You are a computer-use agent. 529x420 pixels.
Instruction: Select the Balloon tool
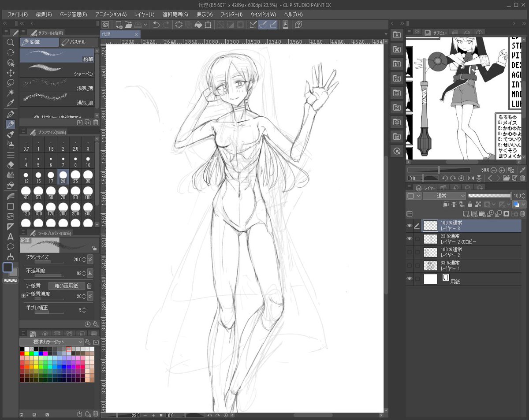click(11, 247)
